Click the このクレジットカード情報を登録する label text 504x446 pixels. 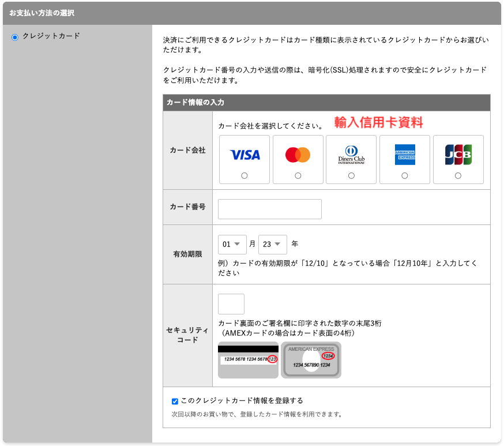tap(242, 400)
